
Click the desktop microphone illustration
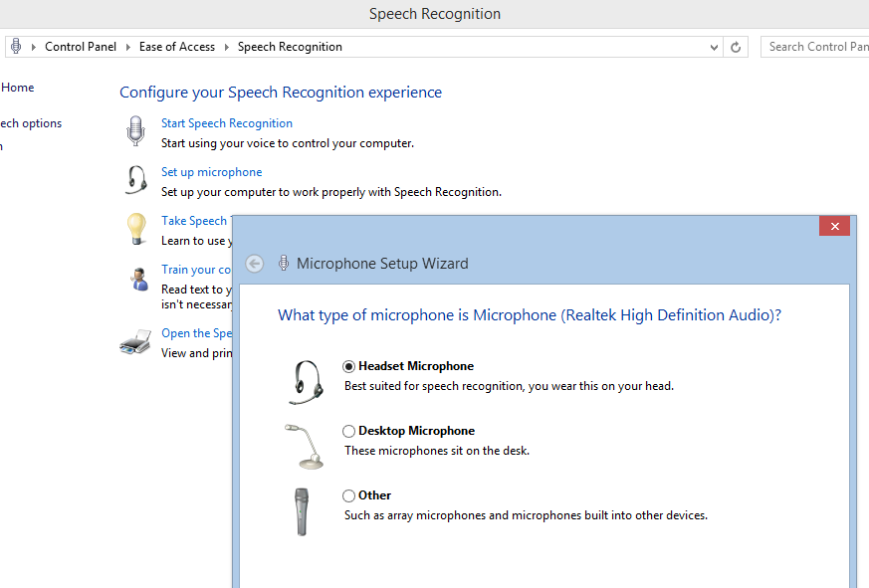tap(304, 447)
